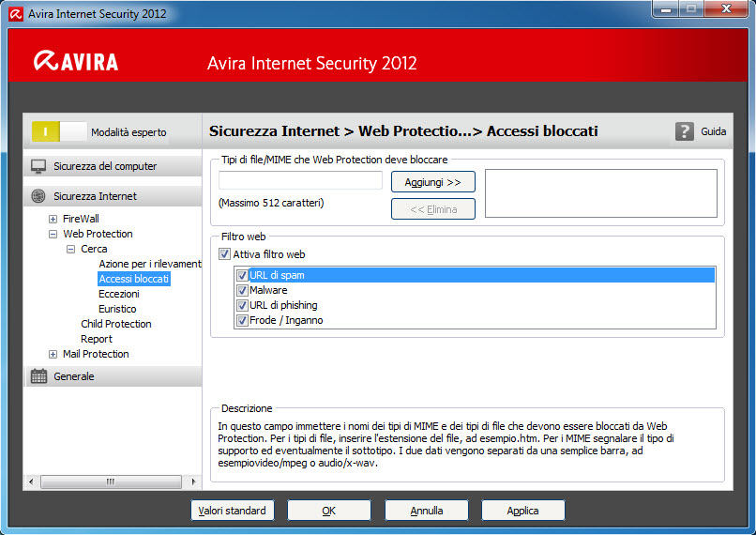Select the Mail Protection tree label

pos(96,354)
